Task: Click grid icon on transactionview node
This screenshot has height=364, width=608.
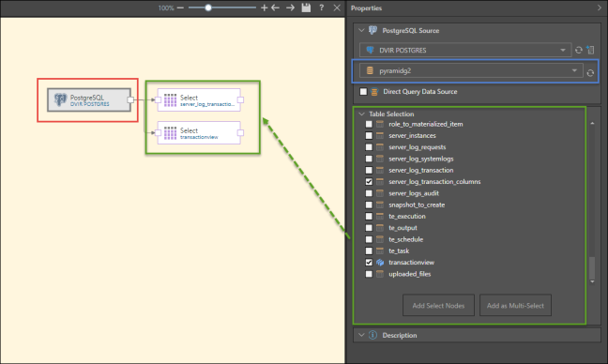Action: [x=170, y=133]
